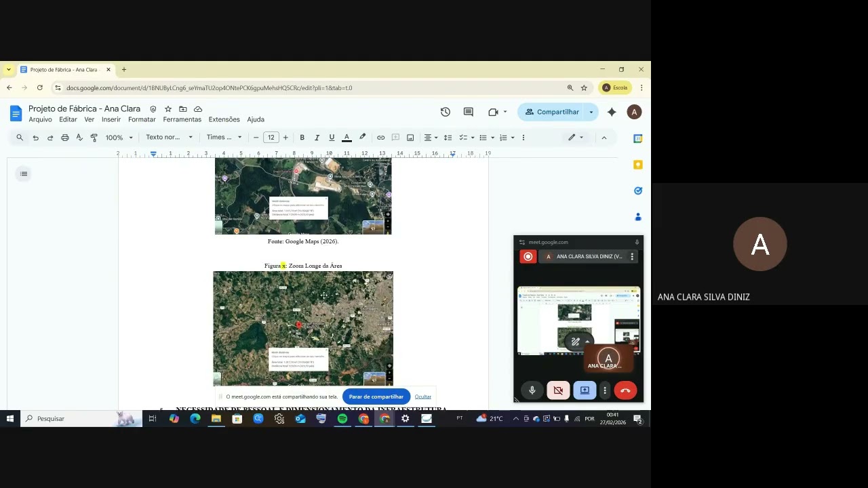Undo the last edit in Docs
The height and width of the screenshot is (488, 868).
click(x=35, y=138)
